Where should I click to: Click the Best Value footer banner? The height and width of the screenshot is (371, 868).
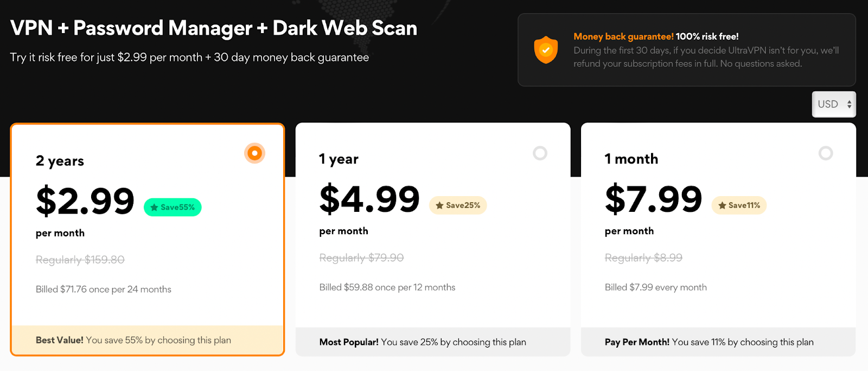click(147, 340)
